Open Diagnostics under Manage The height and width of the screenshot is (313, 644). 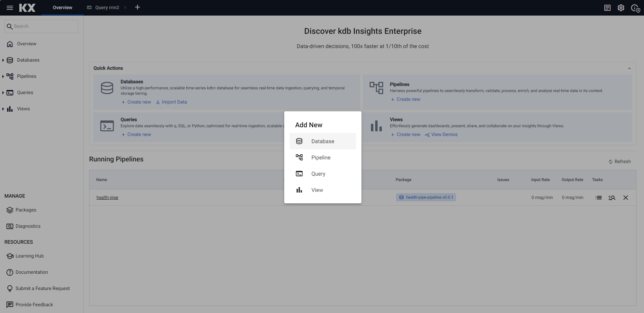pos(28,226)
